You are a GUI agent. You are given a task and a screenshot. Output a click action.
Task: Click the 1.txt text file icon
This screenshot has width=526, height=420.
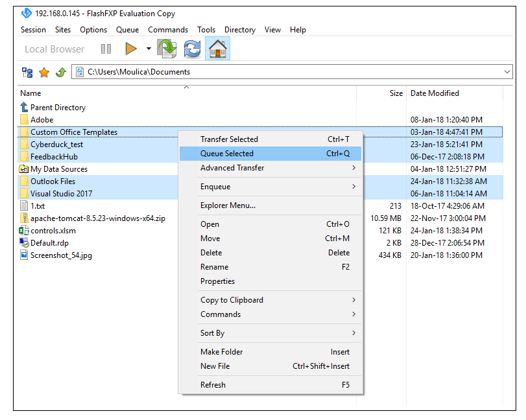click(x=24, y=206)
